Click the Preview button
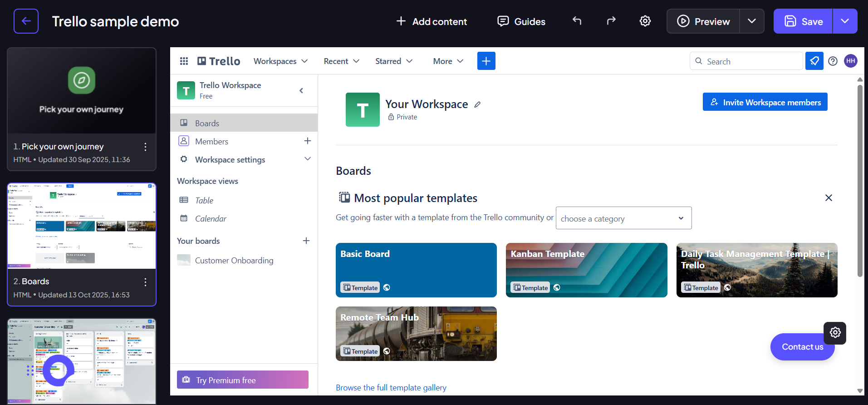 pyautogui.click(x=703, y=21)
